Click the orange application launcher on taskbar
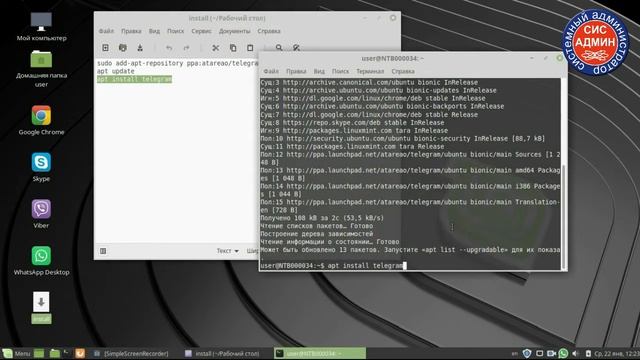Screen dimensions: 640x360 (80, 353)
